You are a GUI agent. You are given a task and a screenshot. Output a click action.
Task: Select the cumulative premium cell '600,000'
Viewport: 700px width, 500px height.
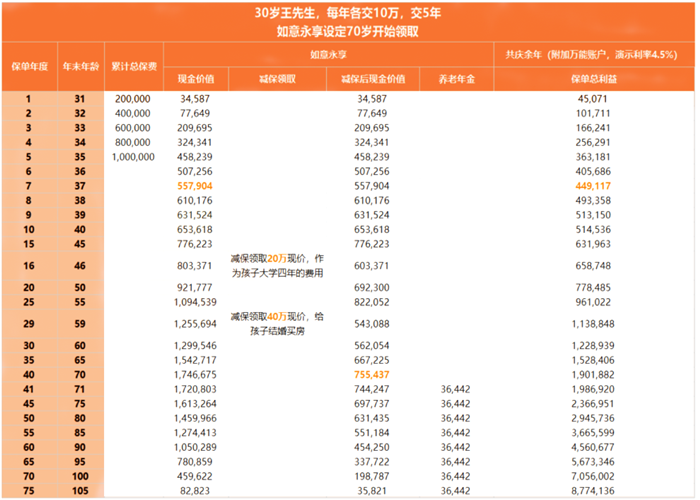click(133, 128)
